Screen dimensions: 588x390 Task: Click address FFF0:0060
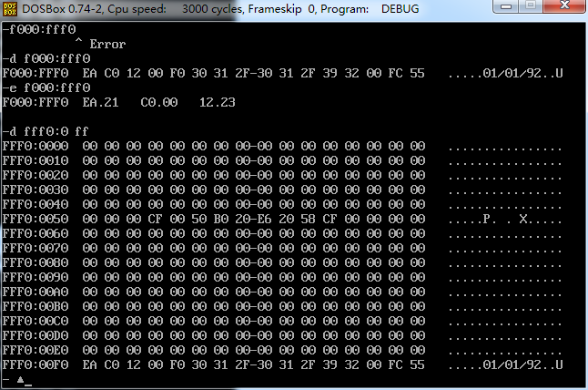click(35, 233)
